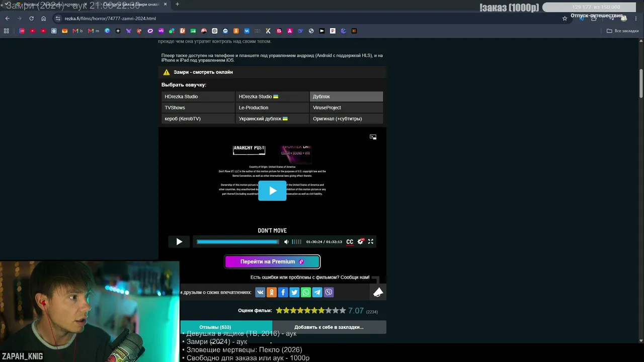Screen dimensions: 644x362
Task: Pick the кероб (KerobTV) voiceover
Action: tap(198, 119)
